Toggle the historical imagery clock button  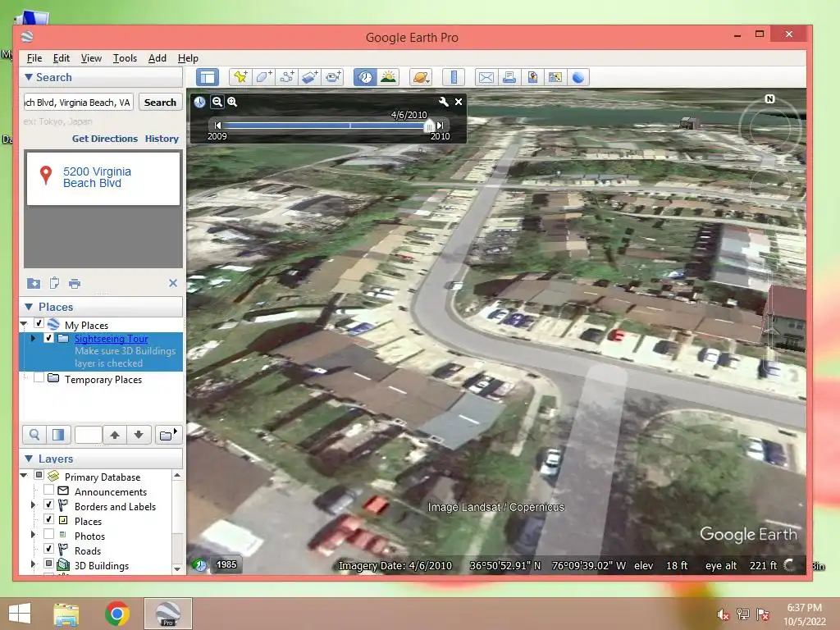(365, 78)
